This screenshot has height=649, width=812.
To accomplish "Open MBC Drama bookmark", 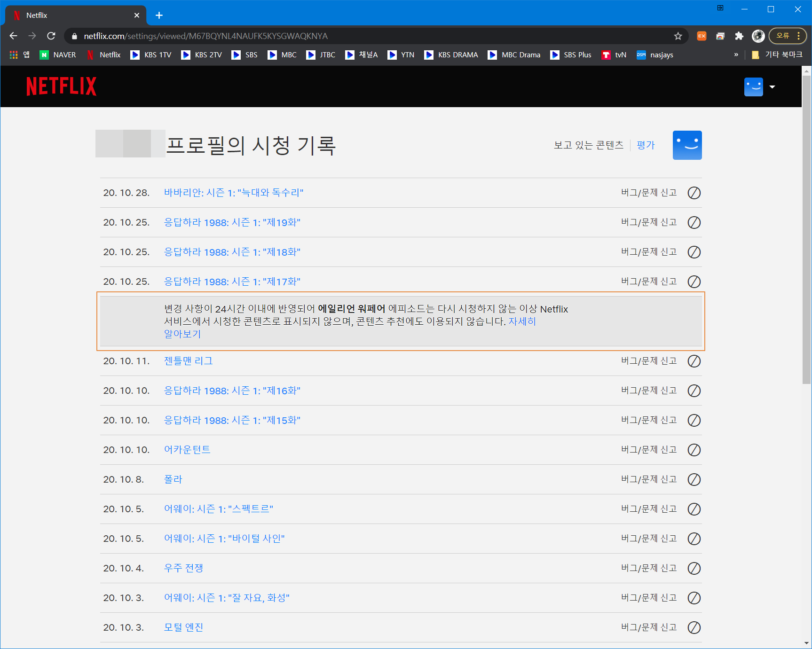I will (514, 55).
